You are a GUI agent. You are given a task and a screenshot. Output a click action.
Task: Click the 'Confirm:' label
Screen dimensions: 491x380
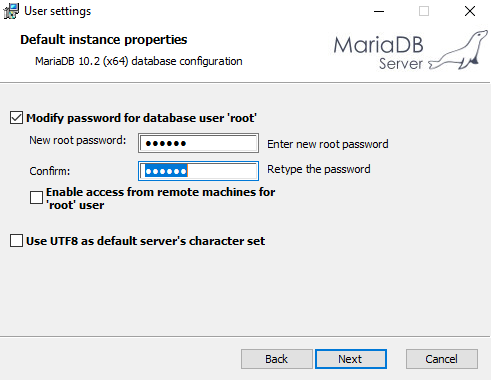[x=50, y=171]
